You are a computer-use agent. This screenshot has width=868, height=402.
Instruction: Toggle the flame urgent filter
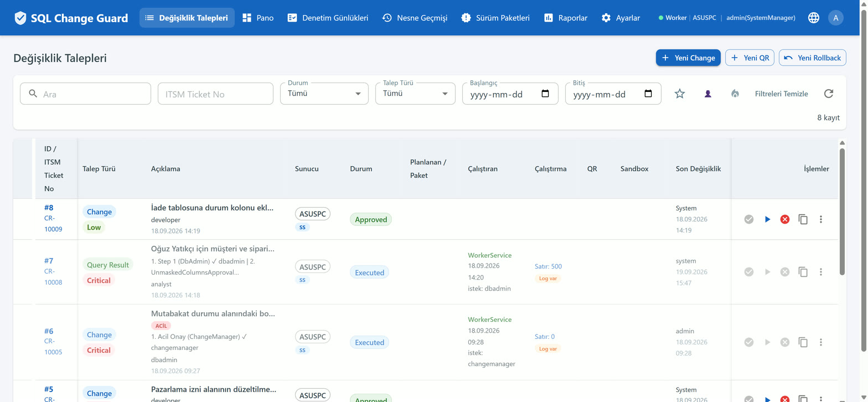click(735, 94)
